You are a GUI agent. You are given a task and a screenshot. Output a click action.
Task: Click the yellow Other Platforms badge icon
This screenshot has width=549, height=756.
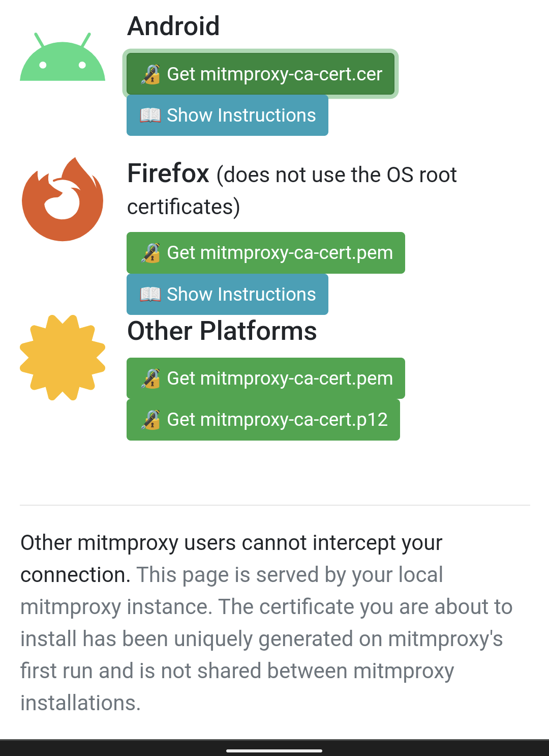coord(63,358)
